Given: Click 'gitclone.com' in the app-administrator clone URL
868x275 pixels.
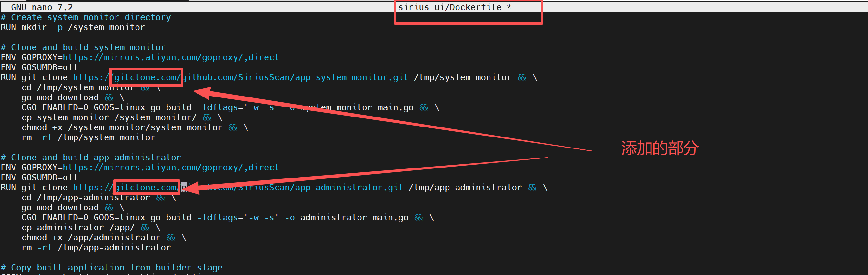Looking at the screenshot, I should pyautogui.click(x=146, y=188).
